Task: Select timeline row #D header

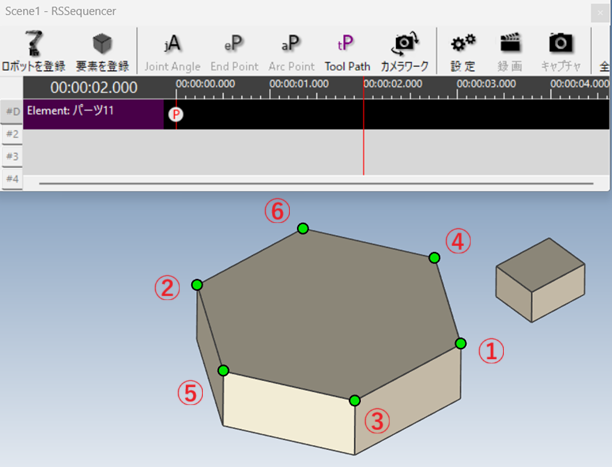Action: (12, 111)
